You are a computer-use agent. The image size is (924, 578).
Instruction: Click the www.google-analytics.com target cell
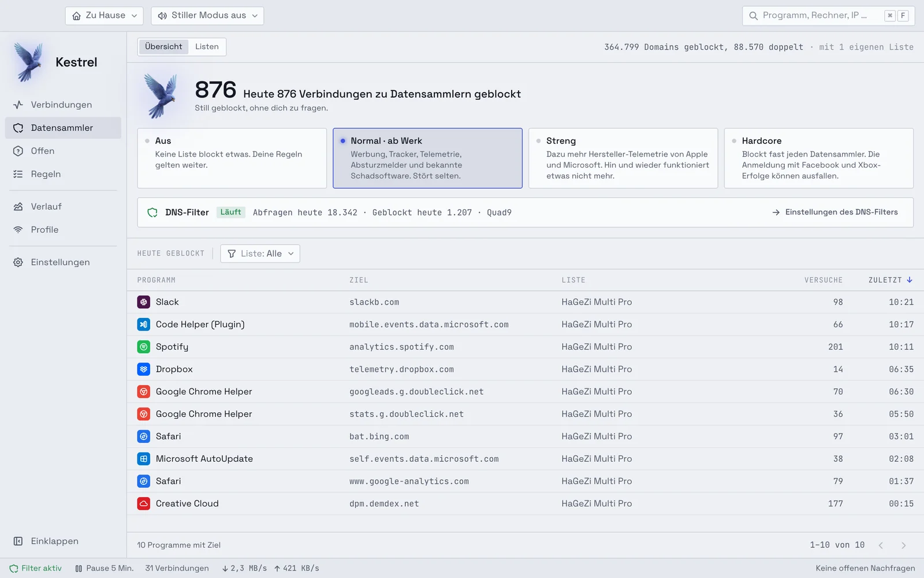pos(409,481)
